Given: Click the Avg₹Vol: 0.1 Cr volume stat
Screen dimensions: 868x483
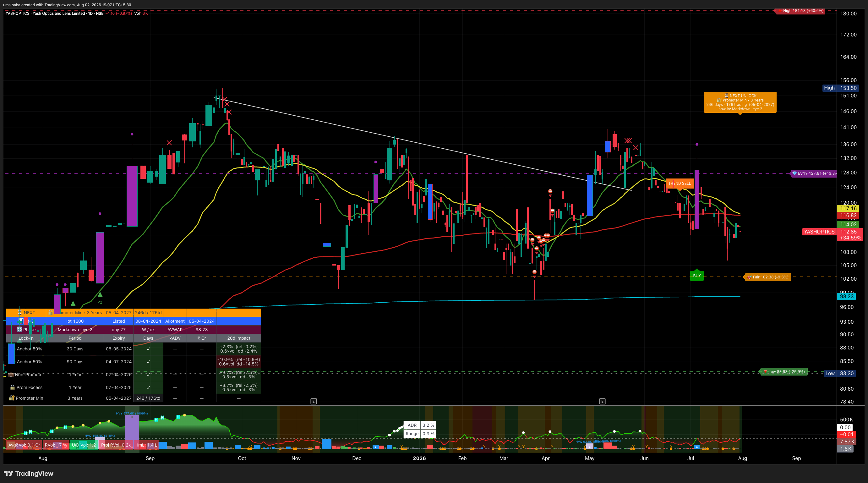Looking at the screenshot, I should (24, 445).
